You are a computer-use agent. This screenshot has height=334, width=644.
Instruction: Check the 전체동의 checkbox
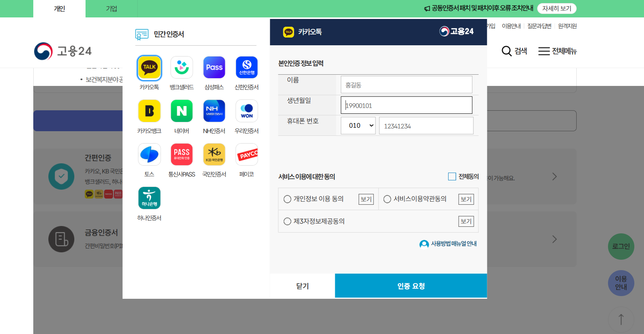click(x=452, y=176)
